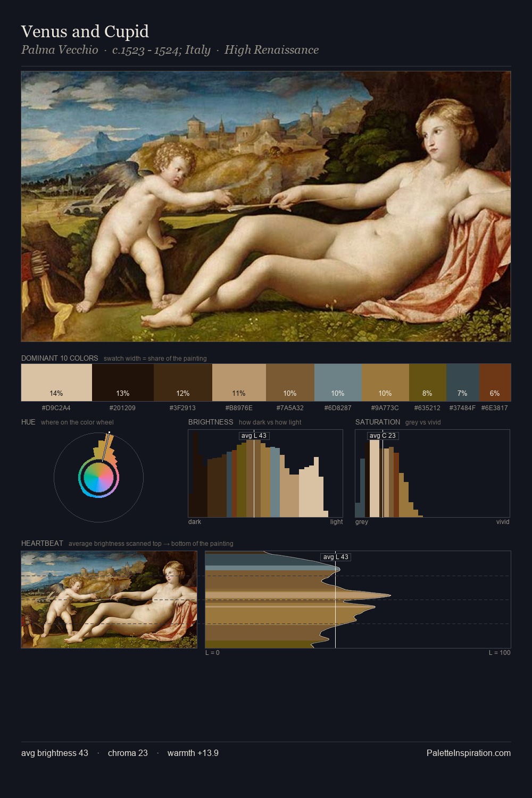Click the '#201209' hex code label
This screenshot has height=798, width=532.
click(x=122, y=408)
